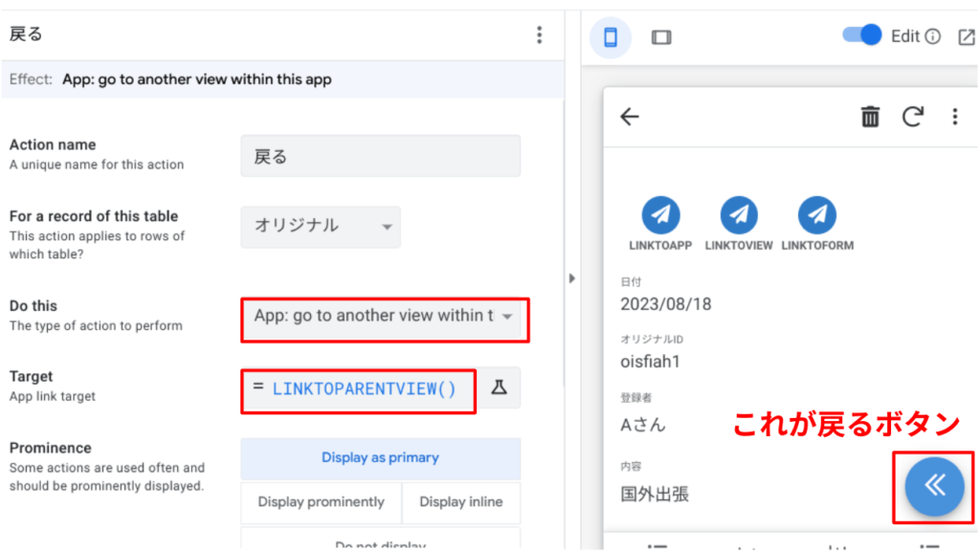Collapse the preview pane with divider arrow
The height and width of the screenshot is (551, 980).
[572, 278]
